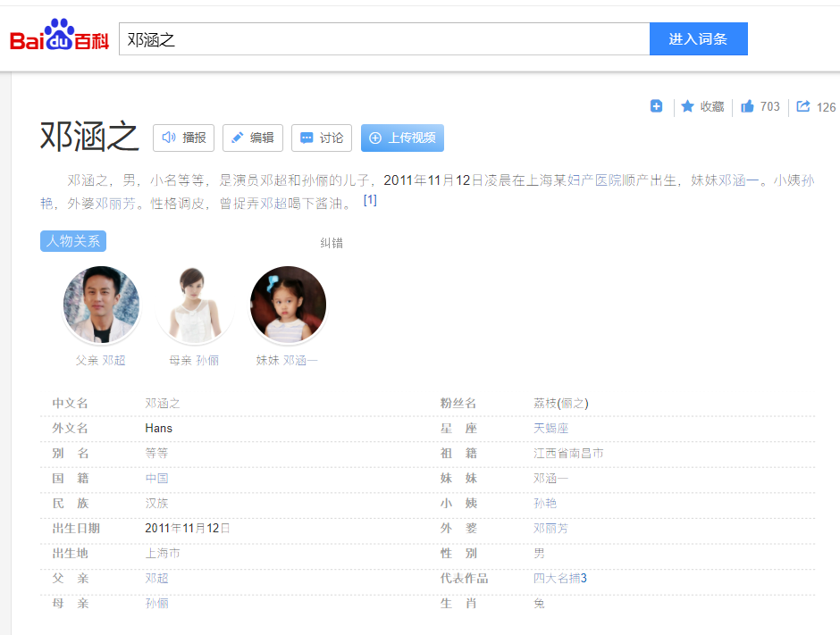The image size is (840, 635).
Task: Click the Baidu Baike logo
Action: coord(59,38)
